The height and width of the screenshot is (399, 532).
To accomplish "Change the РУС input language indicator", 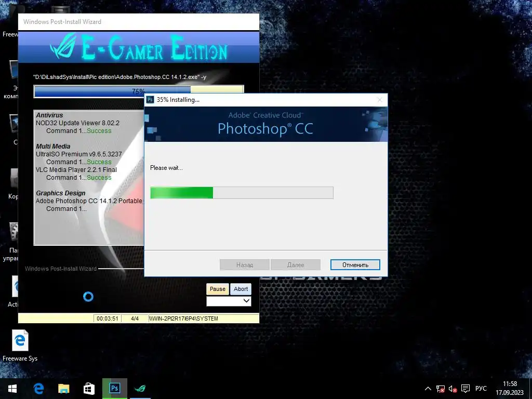I will 481,389.
